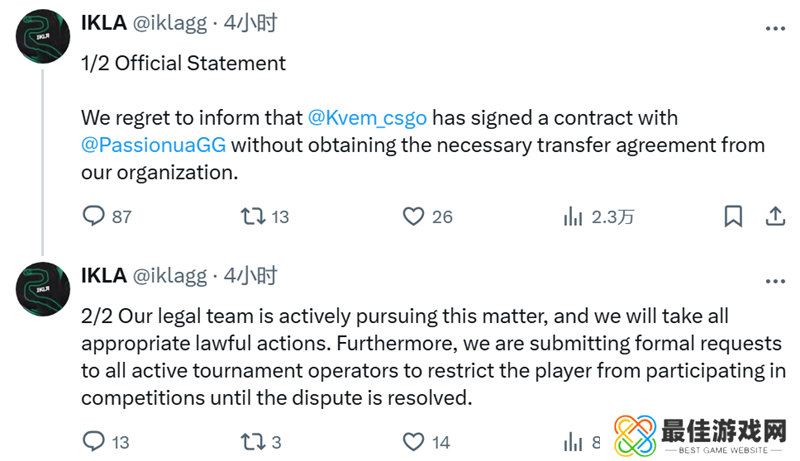The width and height of the screenshot is (800, 461).
Task: Open second tweet's 4小时 timestamp
Action: (250, 276)
